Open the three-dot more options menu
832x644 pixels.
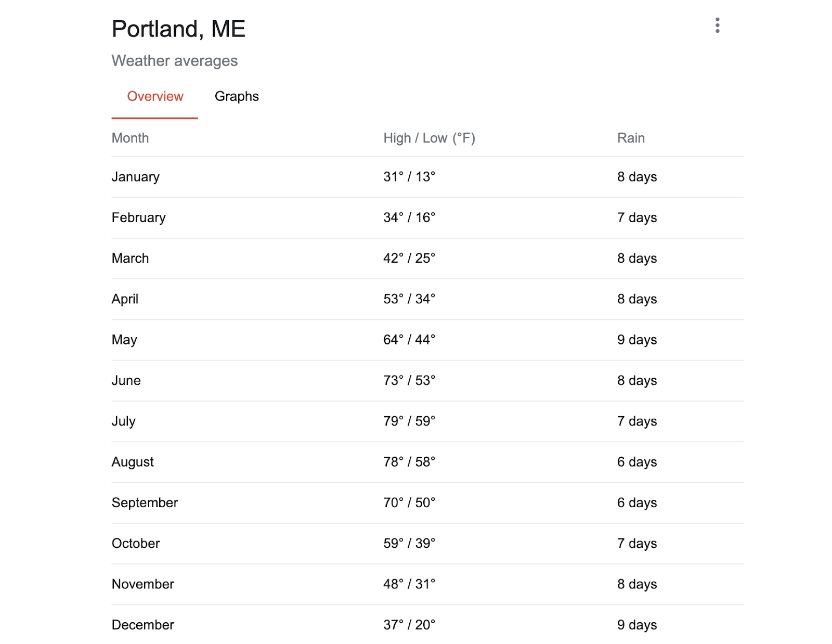717,25
